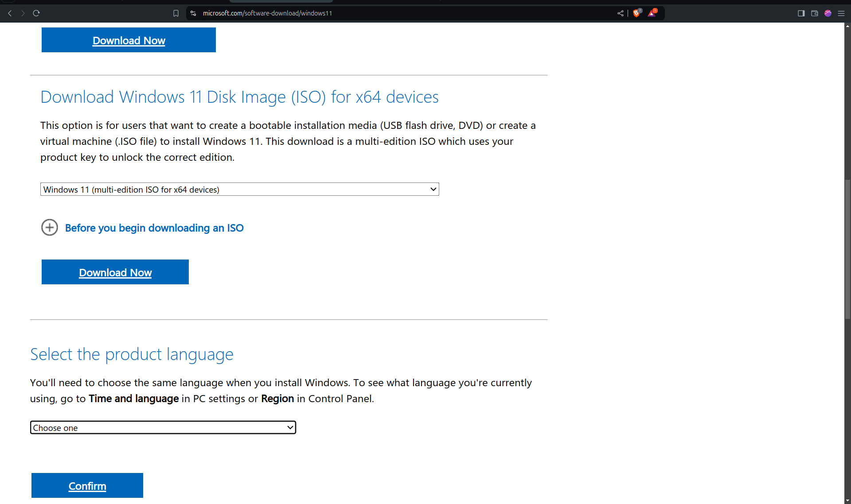The width and height of the screenshot is (851, 504).
Task: Click the scrollbar up arrow
Action: 847,26
